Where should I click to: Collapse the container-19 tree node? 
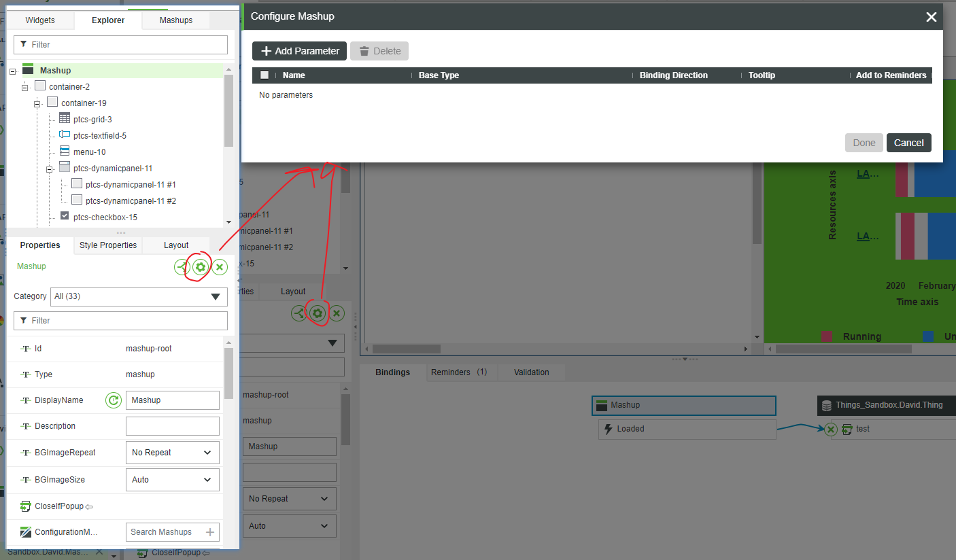tap(38, 103)
